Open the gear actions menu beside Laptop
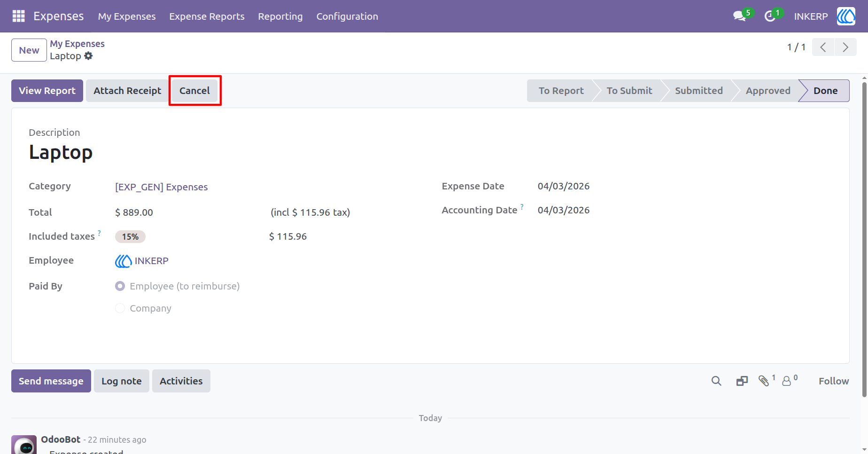 pos(88,56)
